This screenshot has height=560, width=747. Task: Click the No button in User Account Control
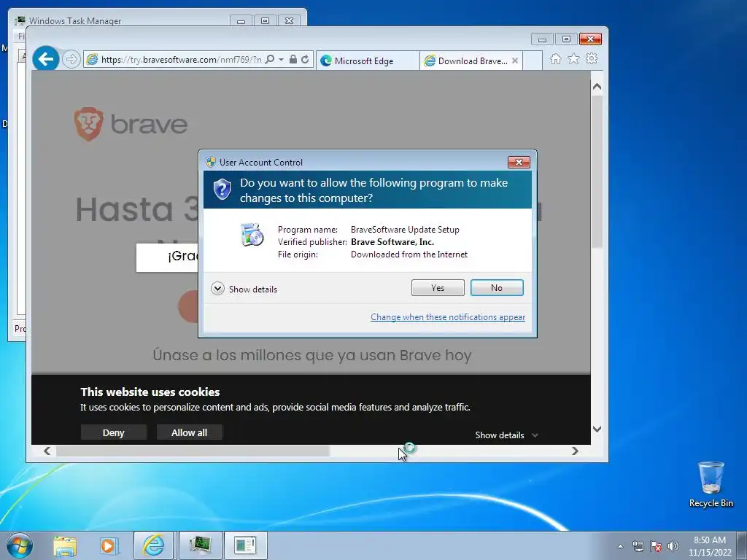pyautogui.click(x=496, y=287)
